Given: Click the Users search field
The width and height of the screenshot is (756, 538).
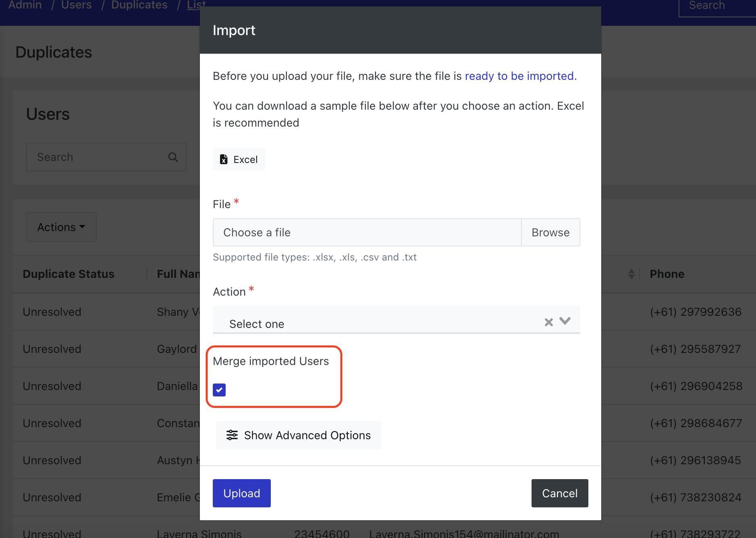Looking at the screenshot, I should (x=106, y=157).
